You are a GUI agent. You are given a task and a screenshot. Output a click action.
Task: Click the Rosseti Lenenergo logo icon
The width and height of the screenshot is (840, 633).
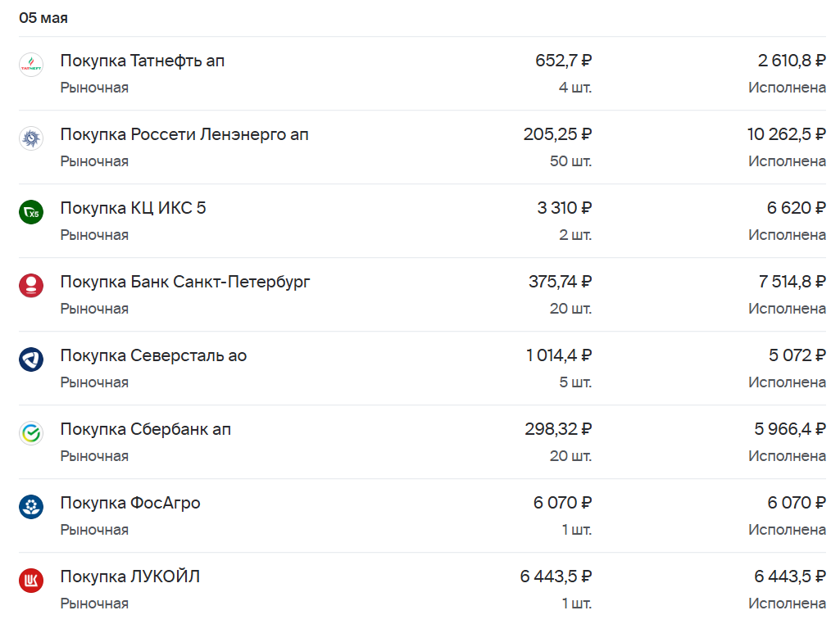[31, 138]
